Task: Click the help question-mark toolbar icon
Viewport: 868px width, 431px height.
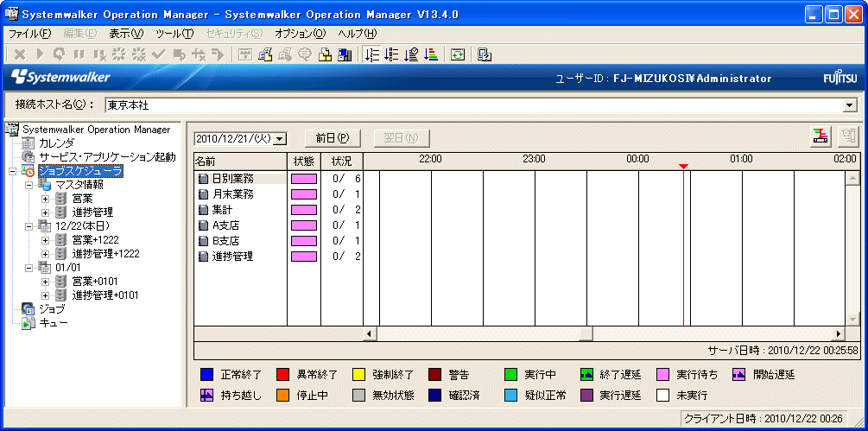Action: pyautogui.click(x=485, y=54)
